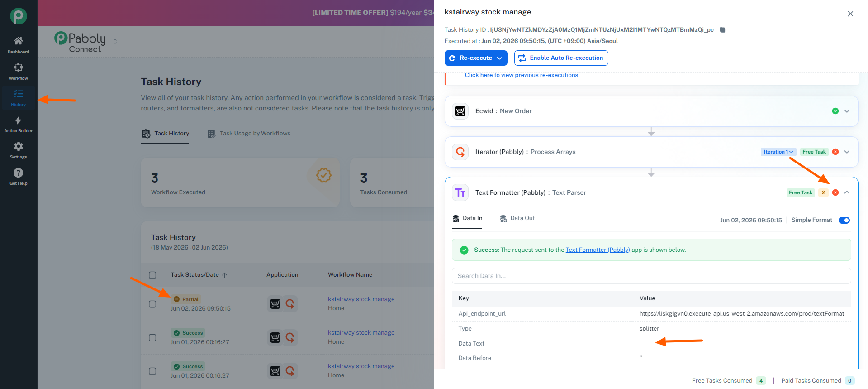Viewport: 868px width, 389px height.
Task: Copy the Task History ID
Action: 722,30
